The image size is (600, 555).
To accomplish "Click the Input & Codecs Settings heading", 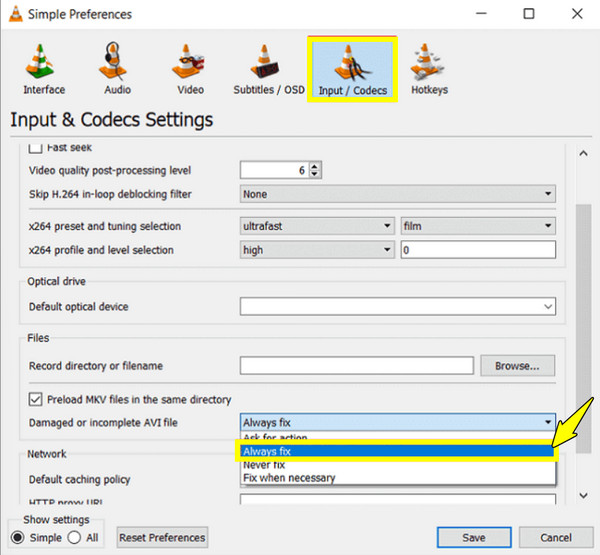I will (111, 119).
